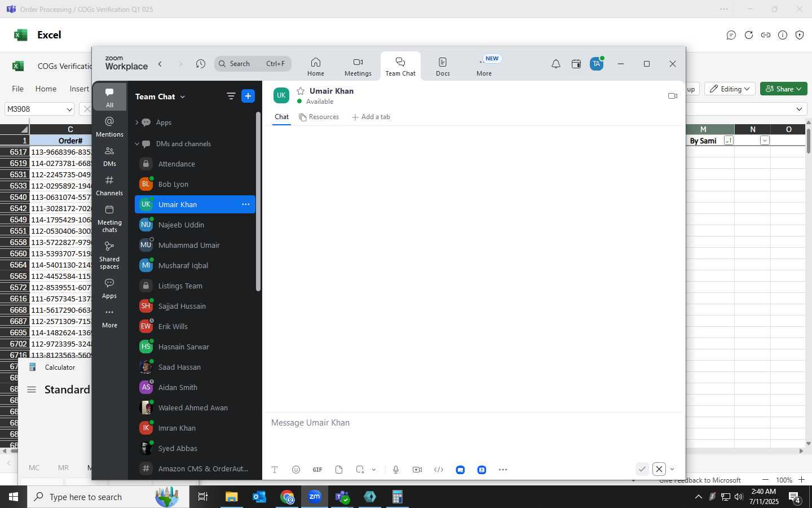Show All chats in Zoom sidebar
This screenshot has width=812, height=508.
[109, 97]
